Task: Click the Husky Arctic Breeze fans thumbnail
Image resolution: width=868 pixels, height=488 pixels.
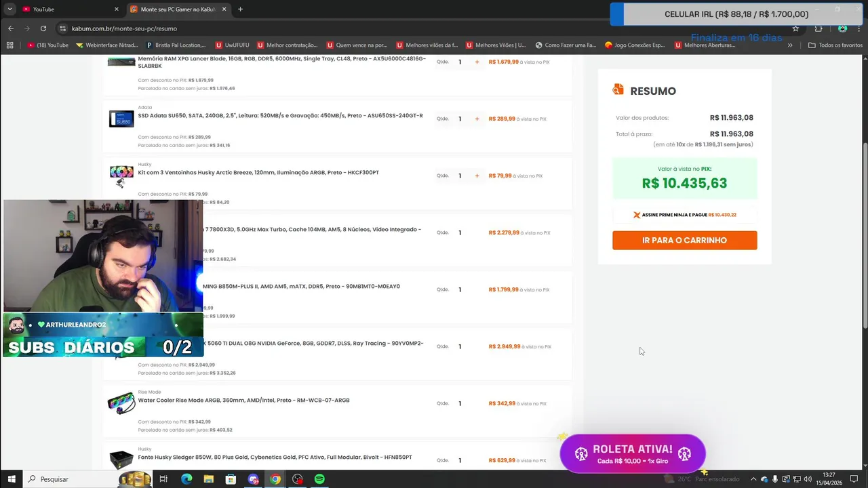Action: 121,176
